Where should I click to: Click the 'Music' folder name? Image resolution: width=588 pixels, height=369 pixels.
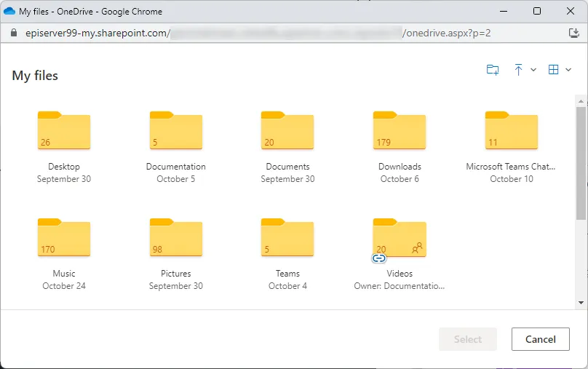(x=64, y=274)
